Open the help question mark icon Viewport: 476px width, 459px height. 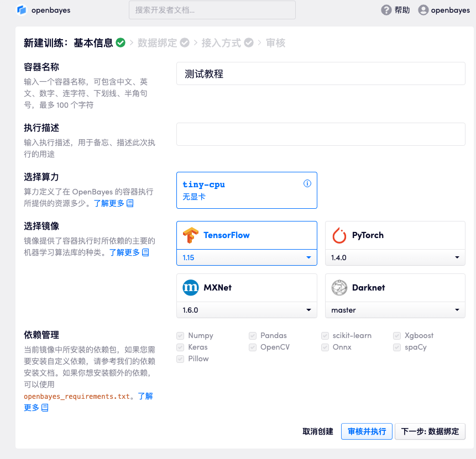click(x=386, y=10)
